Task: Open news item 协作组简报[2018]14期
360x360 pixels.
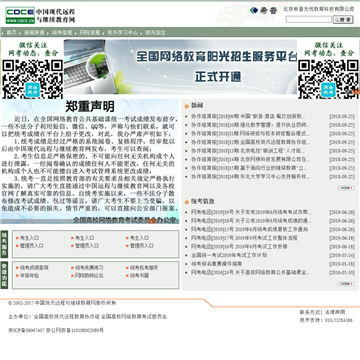Action: coord(250,160)
